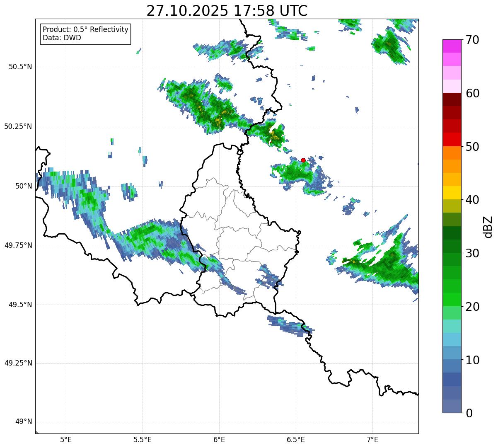
Task: Click the 49.25°N latitude label
Action: click(18, 363)
